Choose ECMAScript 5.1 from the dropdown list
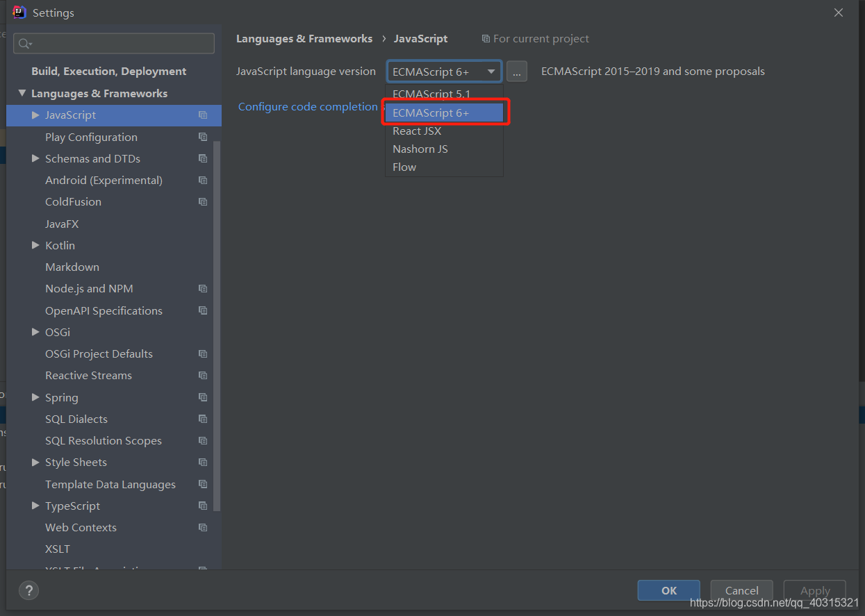 [x=444, y=94]
